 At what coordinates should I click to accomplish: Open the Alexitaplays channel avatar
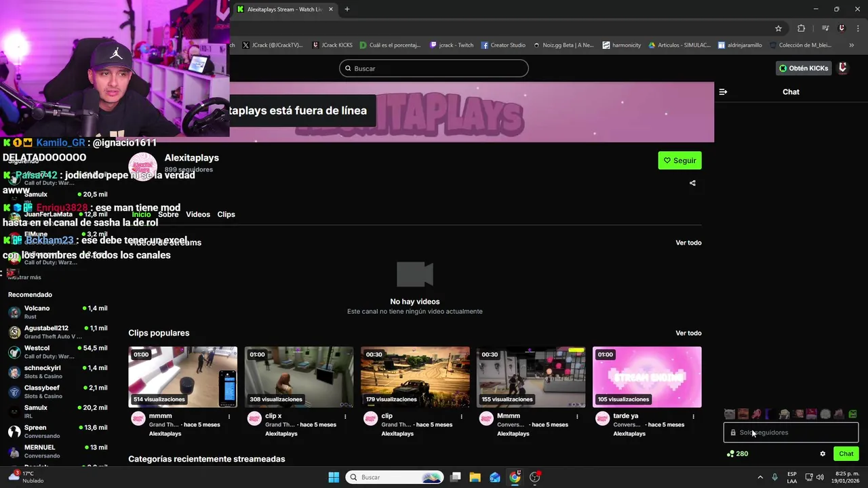[142, 167]
